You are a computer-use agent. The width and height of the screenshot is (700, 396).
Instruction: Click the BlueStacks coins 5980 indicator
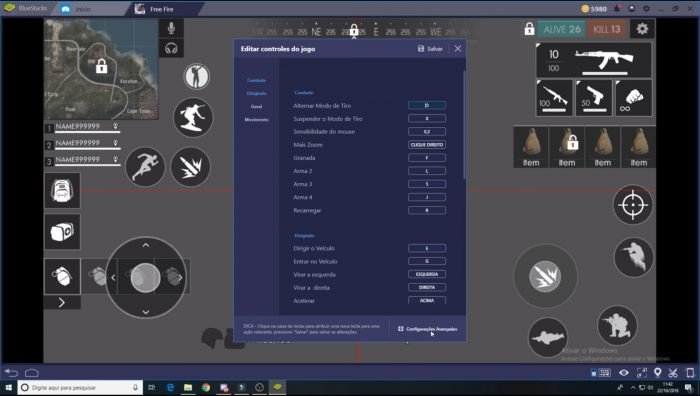pos(594,8)
